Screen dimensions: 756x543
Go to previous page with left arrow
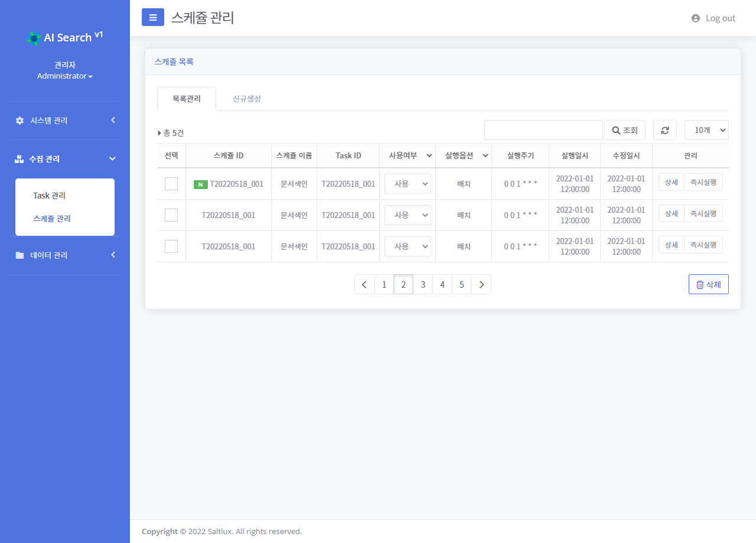(364, 284)
